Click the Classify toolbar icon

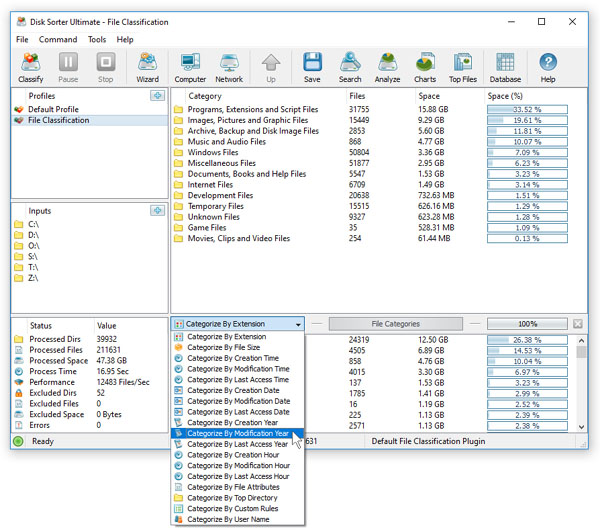tap(31, 68)
